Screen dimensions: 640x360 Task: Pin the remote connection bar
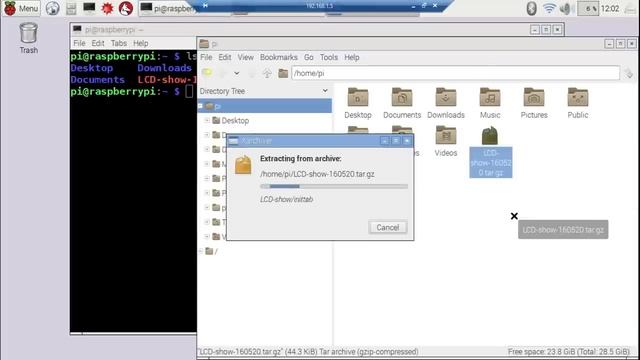point(205,6)
